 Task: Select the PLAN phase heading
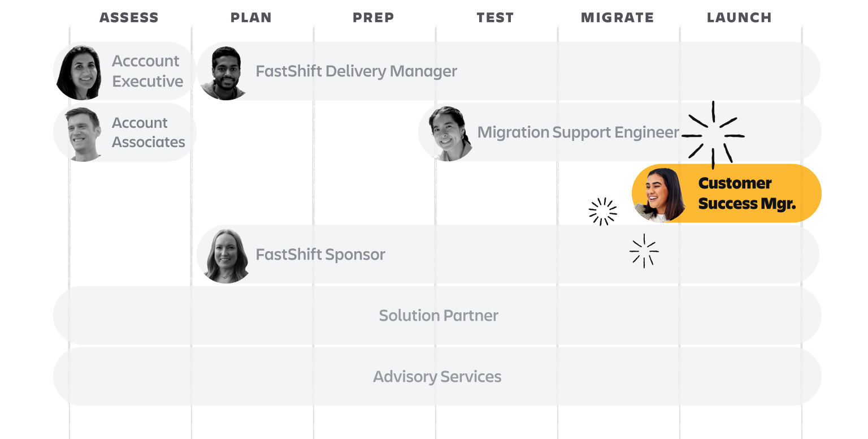tap(251, 18)
